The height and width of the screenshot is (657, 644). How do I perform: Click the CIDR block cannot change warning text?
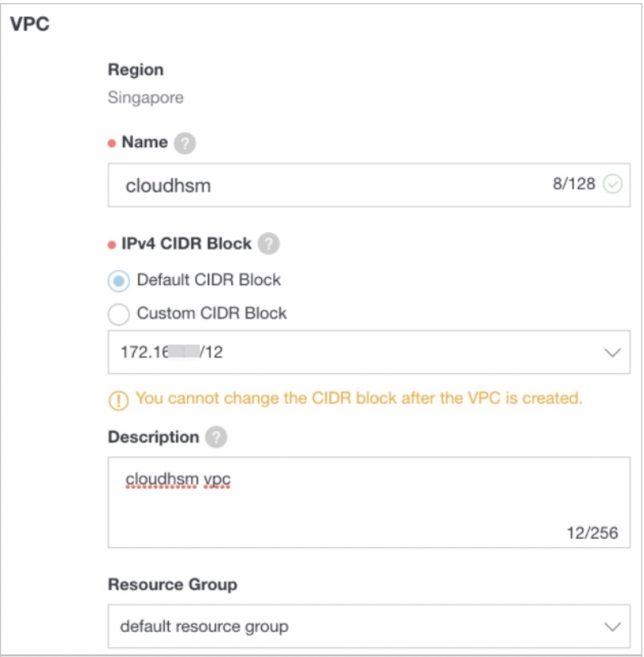click(x=359, y=398)
